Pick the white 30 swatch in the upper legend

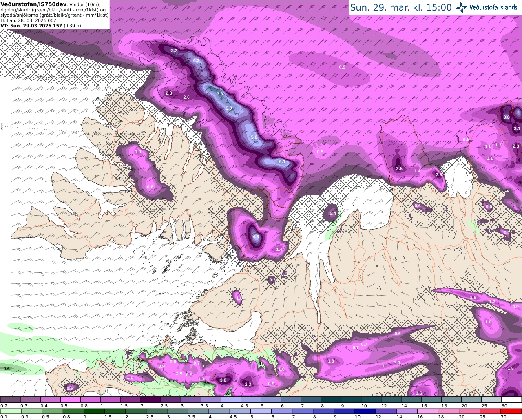point(511,400)
